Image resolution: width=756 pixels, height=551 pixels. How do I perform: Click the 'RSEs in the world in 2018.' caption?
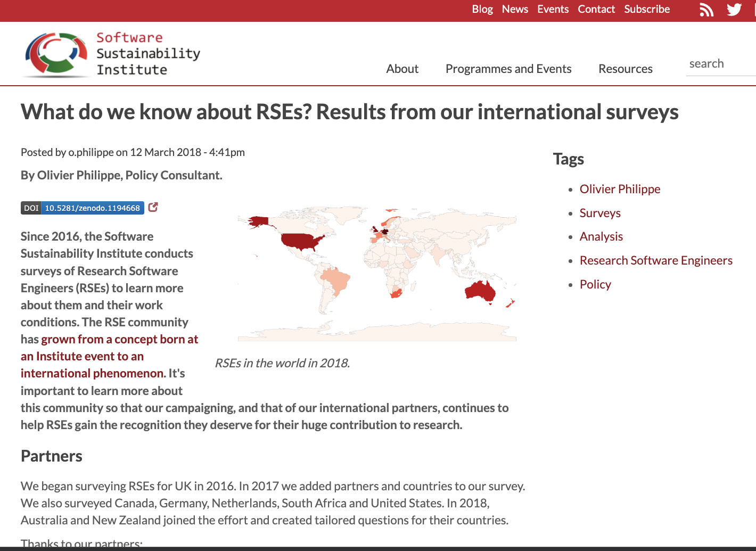(282, 363)
